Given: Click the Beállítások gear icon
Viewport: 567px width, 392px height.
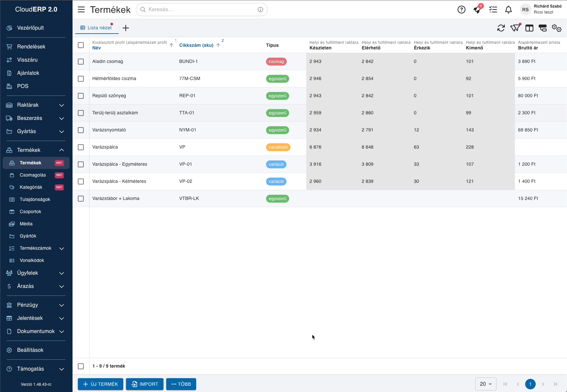Looking at the screenshot, I should (x=9, y=350).
